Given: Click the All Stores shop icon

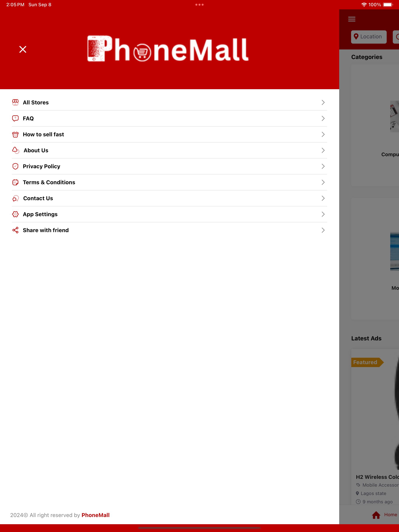Looking at the screenshot, I should pyautogui.click(x=15, y=102).
